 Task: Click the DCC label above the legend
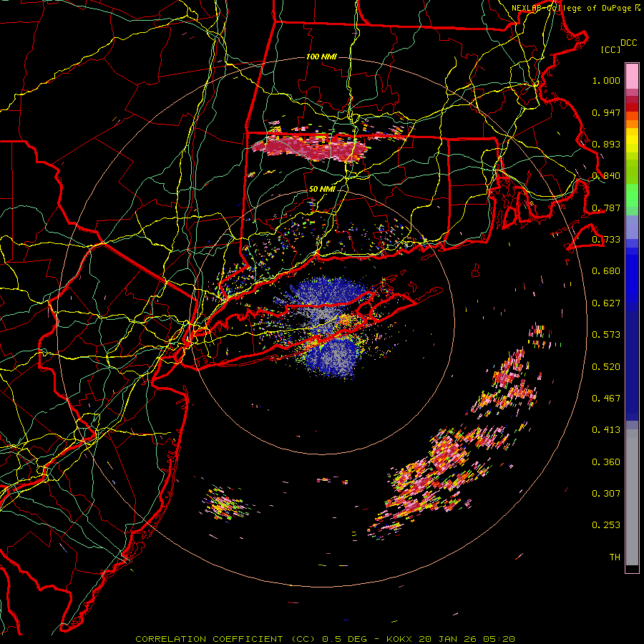coord(628,43)
